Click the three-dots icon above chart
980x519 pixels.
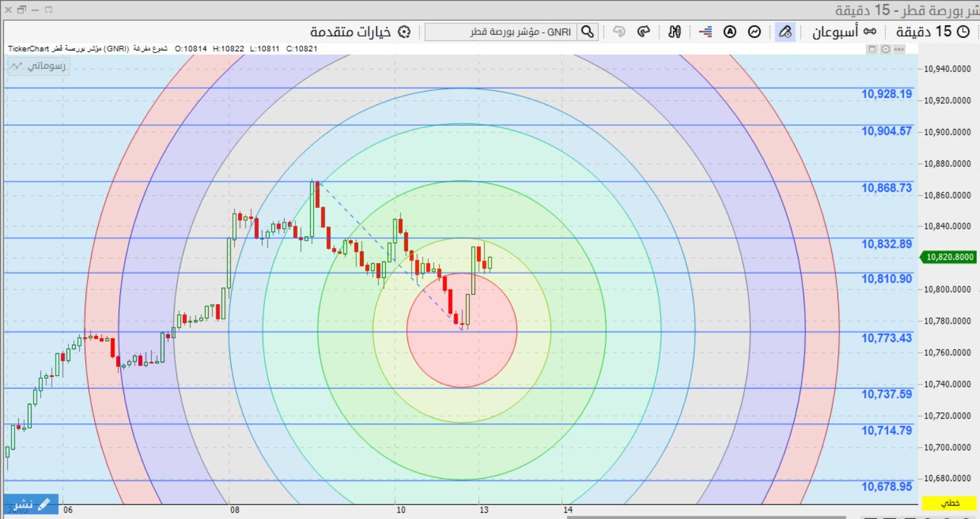click(x=899, y=49)
